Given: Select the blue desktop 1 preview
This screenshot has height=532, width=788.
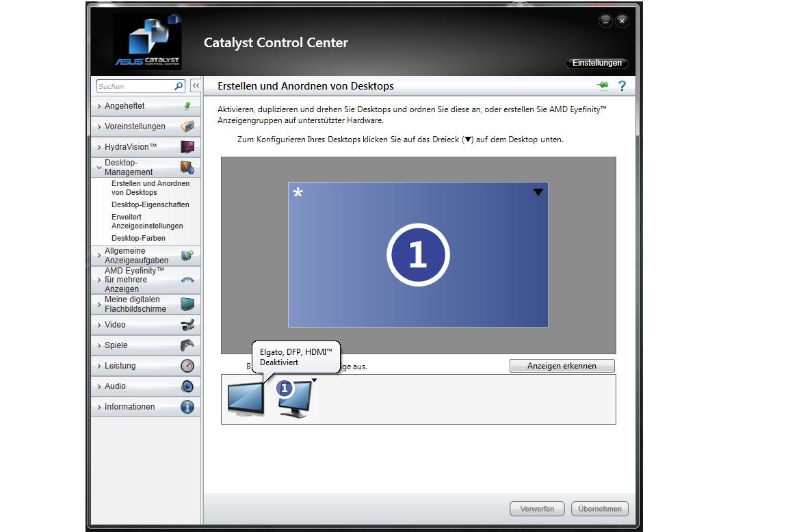Looking at the screenshot, I should (418, 254).
